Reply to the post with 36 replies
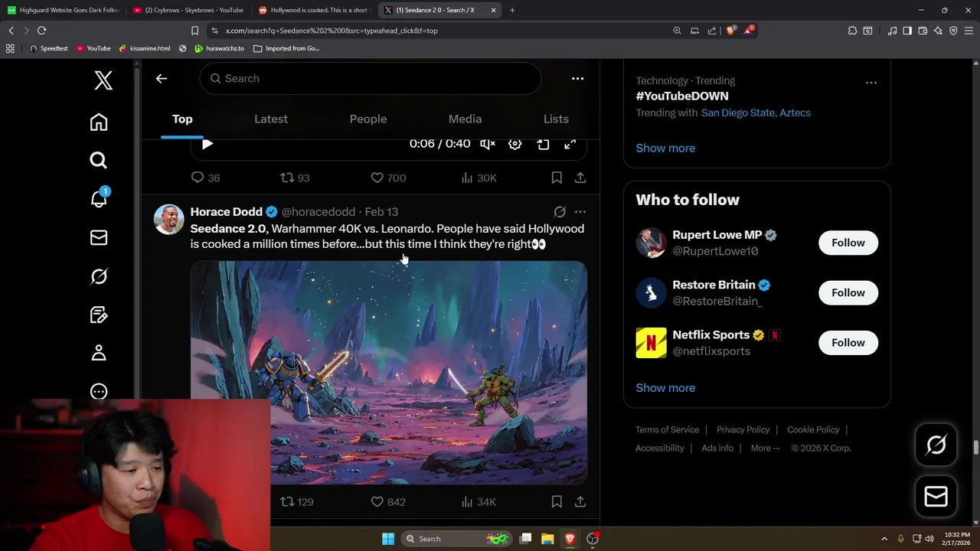980x551 pixels. pyautogui.click(x=205, y=178)
